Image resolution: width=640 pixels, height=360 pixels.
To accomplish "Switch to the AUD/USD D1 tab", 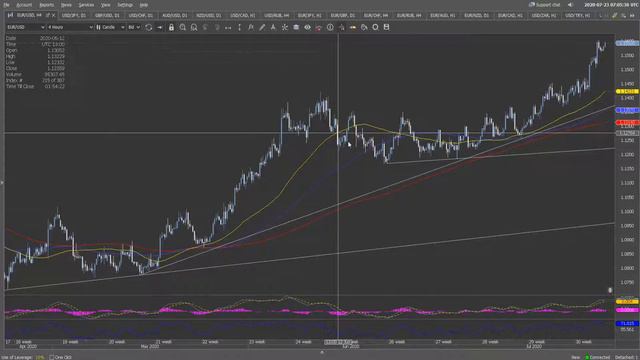I will pos(175,15).
